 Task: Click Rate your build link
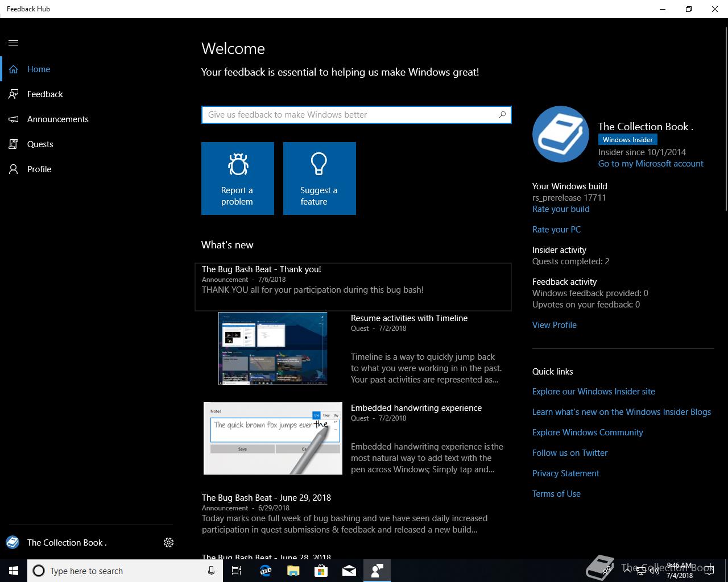(x=561, y=209)
